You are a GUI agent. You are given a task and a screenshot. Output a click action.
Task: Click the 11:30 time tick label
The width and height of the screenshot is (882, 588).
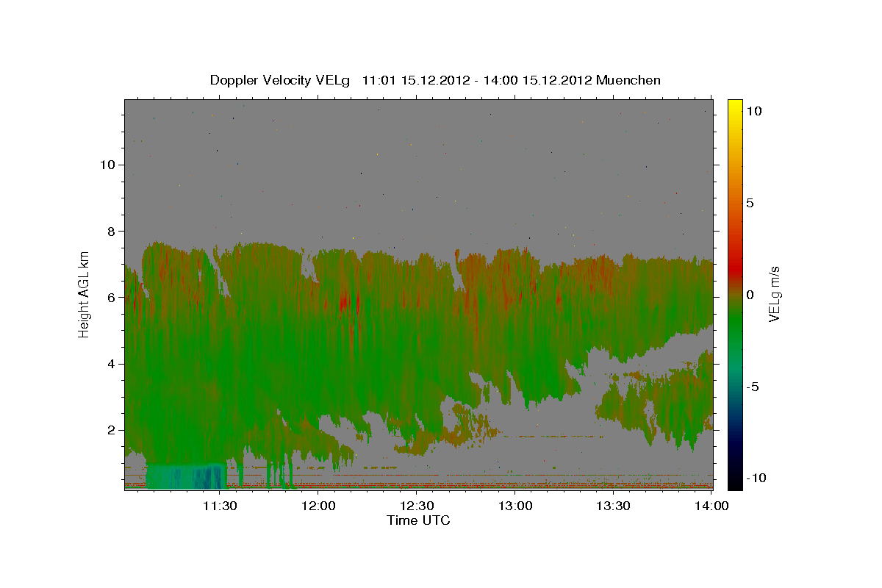220,506
